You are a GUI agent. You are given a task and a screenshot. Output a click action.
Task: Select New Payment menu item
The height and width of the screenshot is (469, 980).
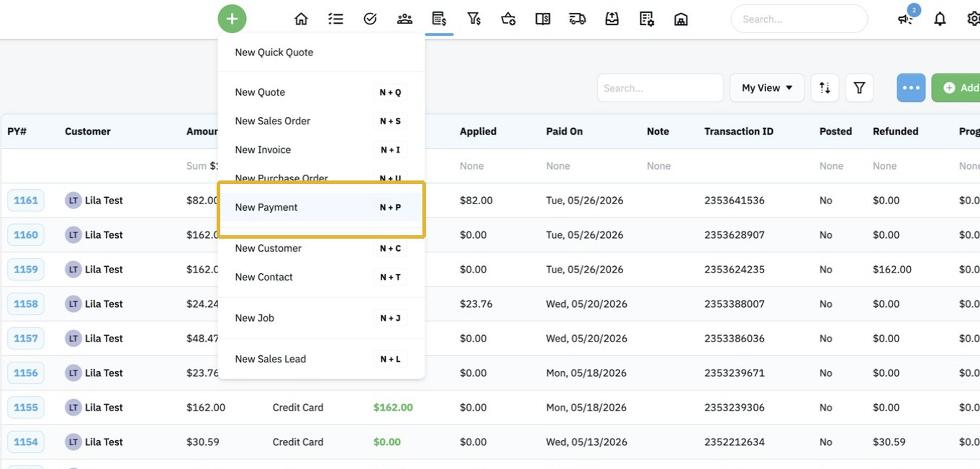point(321,207)
